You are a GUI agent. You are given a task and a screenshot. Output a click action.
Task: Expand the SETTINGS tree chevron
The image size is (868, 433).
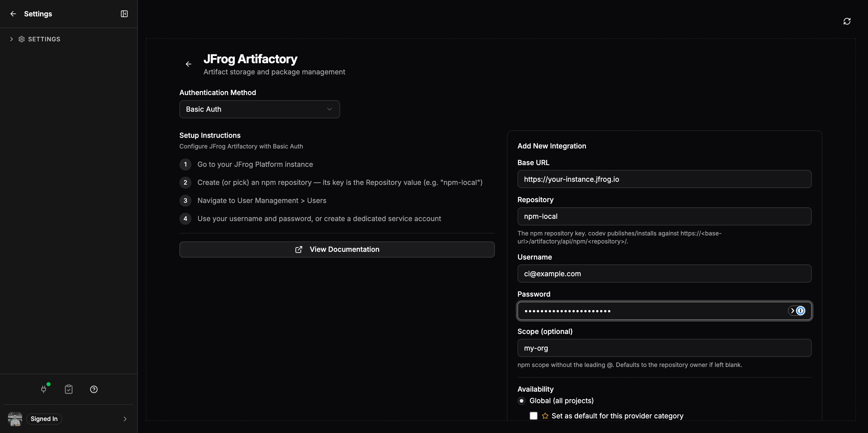[11, 39]
